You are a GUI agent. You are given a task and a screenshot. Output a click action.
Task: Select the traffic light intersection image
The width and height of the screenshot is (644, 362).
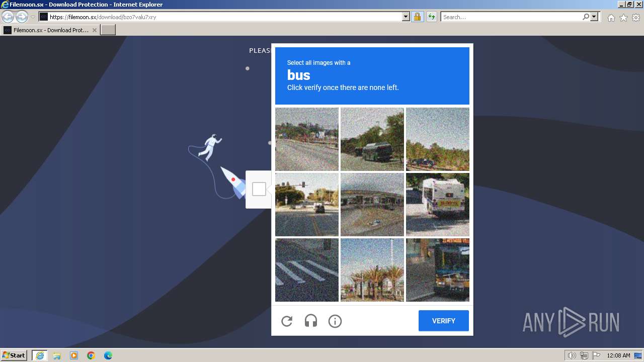pos(307,205)
